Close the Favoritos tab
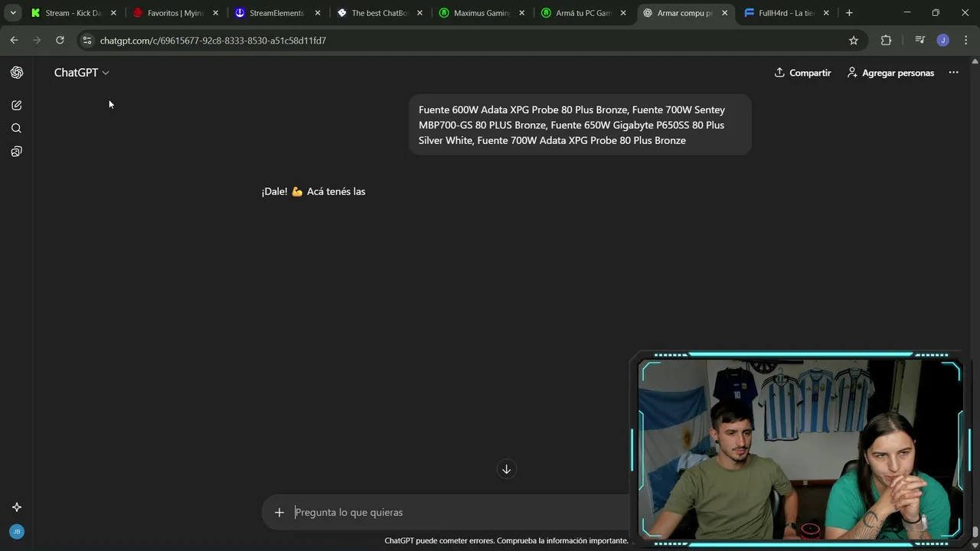Screen dimensions: 980x551 (x=215, y=13)
